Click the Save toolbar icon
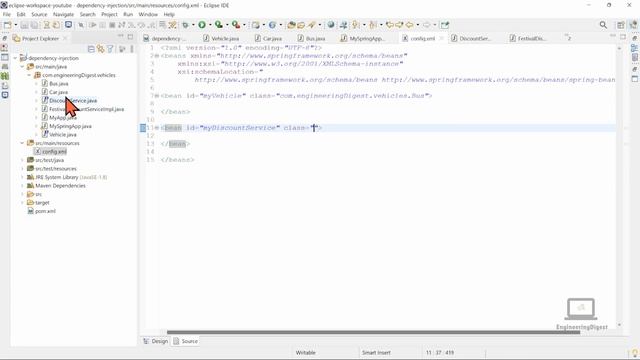 [24, 25]
